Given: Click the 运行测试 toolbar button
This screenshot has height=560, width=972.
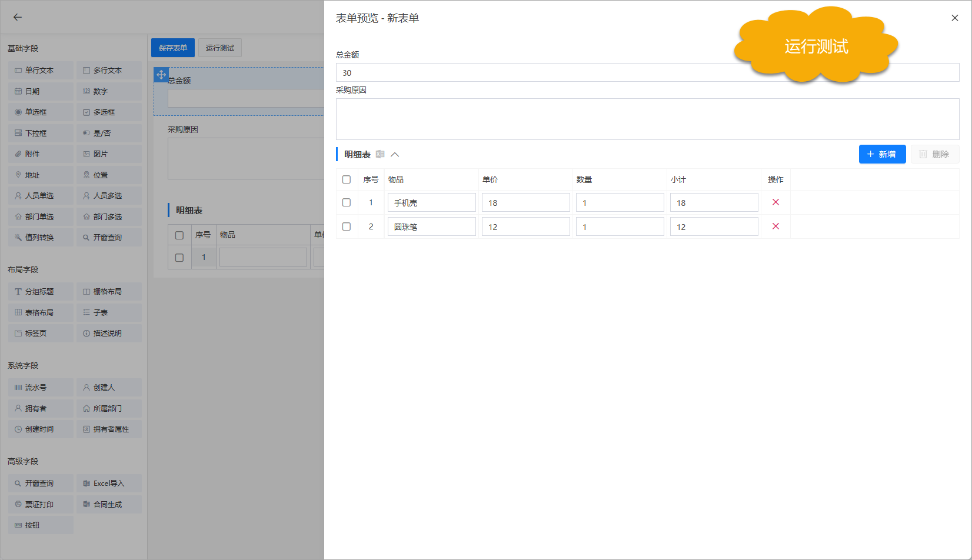Looking at the screenshot, I should [x=220, y=48].
